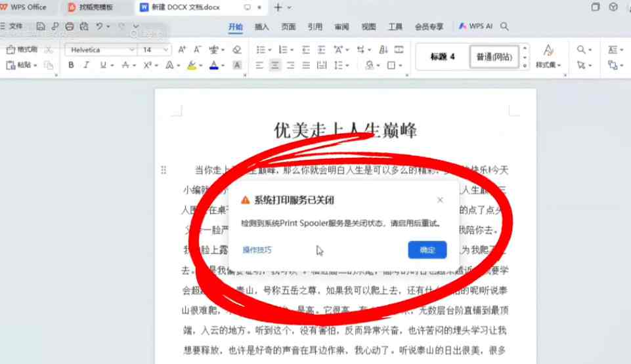Close the print service warning dialog

pos(440,200)
